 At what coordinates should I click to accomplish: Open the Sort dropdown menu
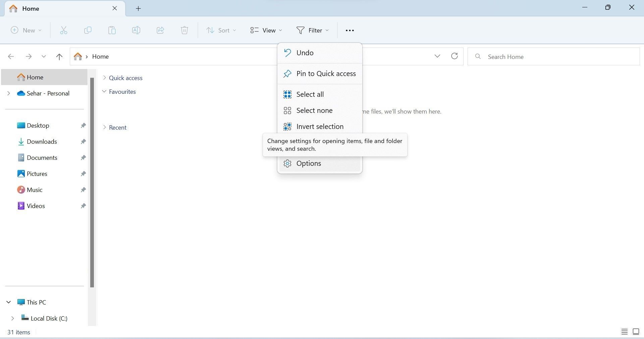tap(221, 30)
